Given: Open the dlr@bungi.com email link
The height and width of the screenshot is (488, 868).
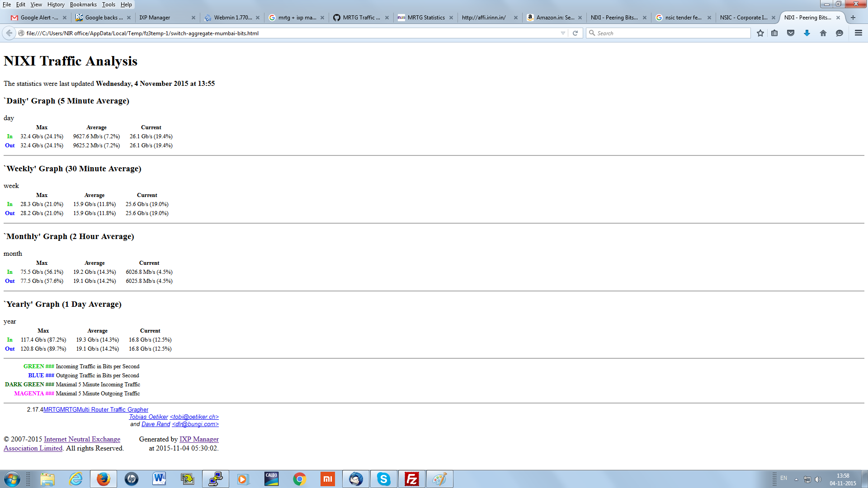Looking at the screenshot, I should (195, 424).
